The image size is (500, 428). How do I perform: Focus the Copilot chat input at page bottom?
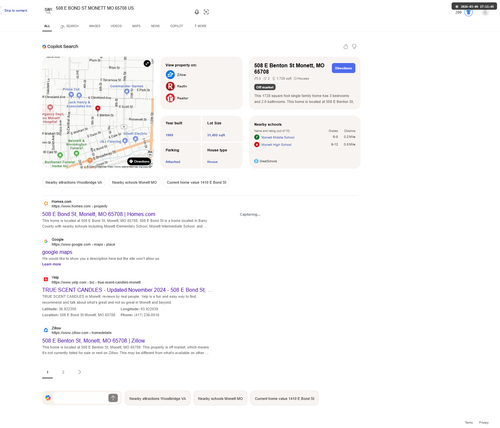[x=80, y=398]
